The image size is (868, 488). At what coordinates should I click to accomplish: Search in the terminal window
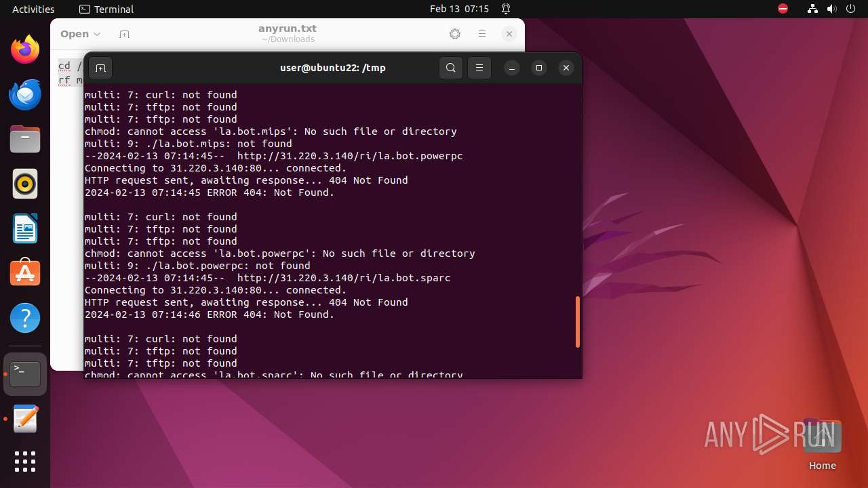pos(451,68)
